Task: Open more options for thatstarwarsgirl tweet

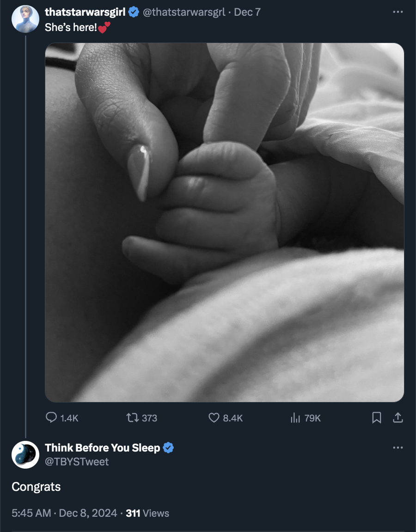Action: (x=398, y=12)
